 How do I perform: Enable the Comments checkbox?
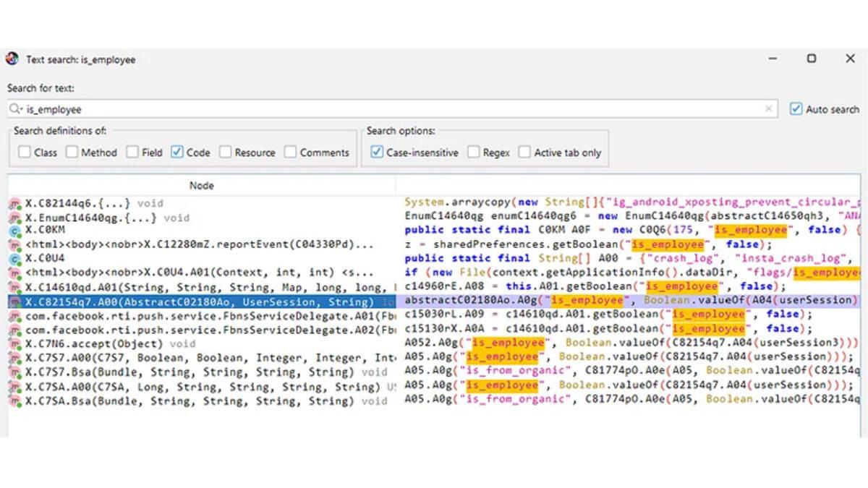click(x=291, y=153)
